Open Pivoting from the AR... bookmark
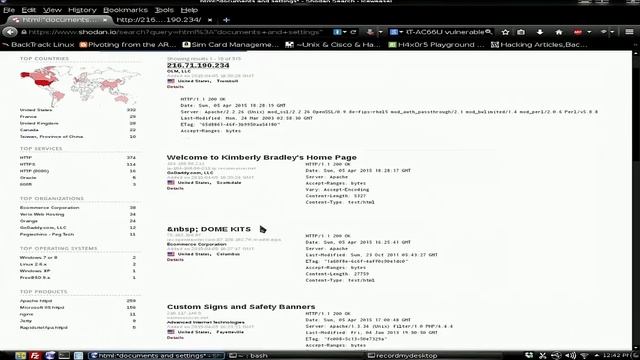Viewport: 640px width, 360px height. coord(128,44)
